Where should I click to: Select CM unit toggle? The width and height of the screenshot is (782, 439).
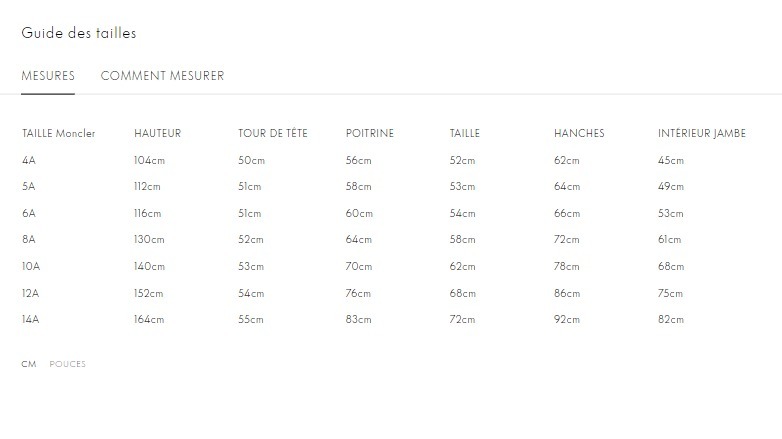[x=29, y=364]
